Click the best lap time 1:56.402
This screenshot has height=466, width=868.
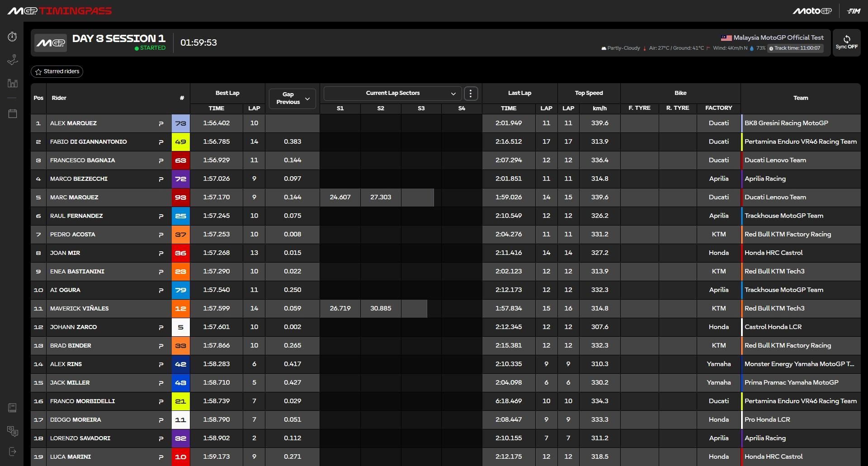(217, 123)
